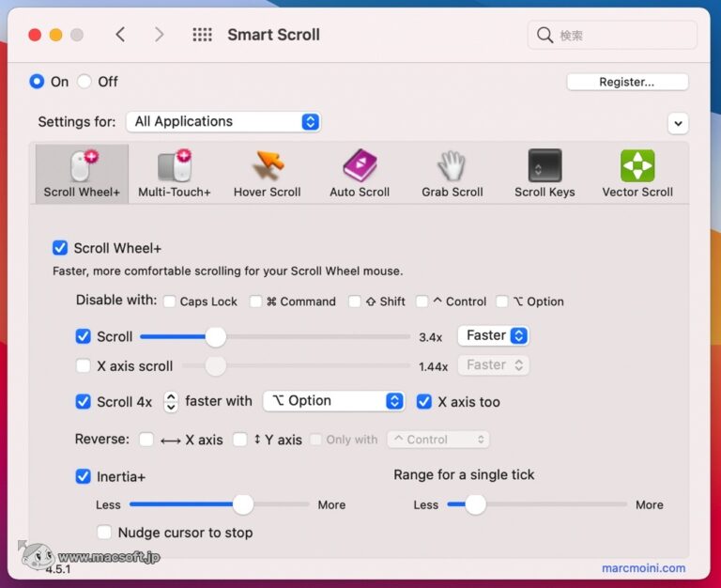Check the Control disable modifier
This screenshot has width=721, height=588.
pos(422,302)
